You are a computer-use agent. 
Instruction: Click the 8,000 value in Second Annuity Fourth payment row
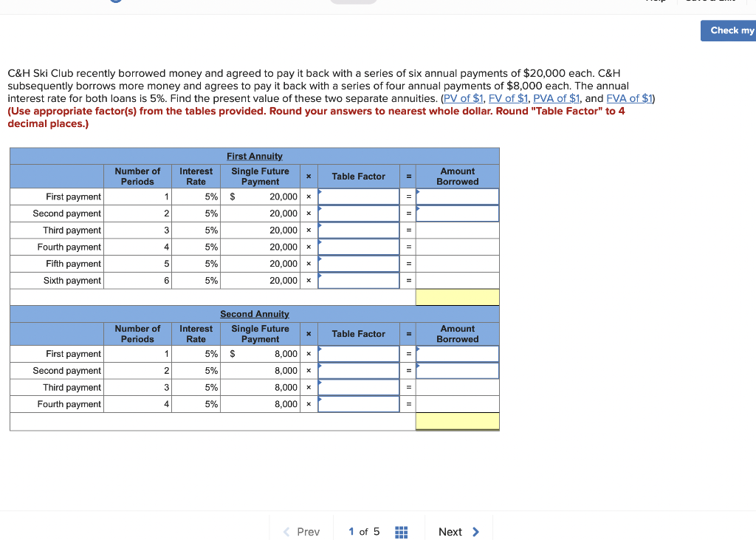click(x=286, y=404)
